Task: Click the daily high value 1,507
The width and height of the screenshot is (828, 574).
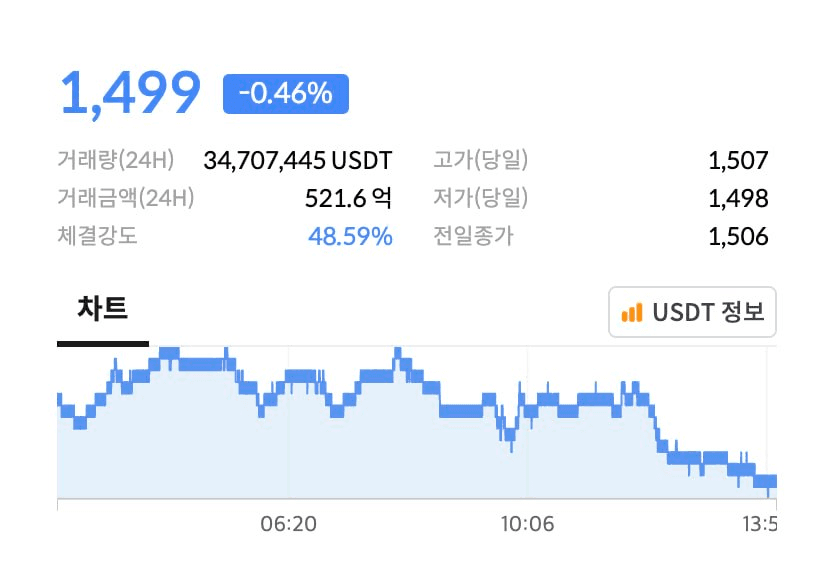Action: point(738,161)
